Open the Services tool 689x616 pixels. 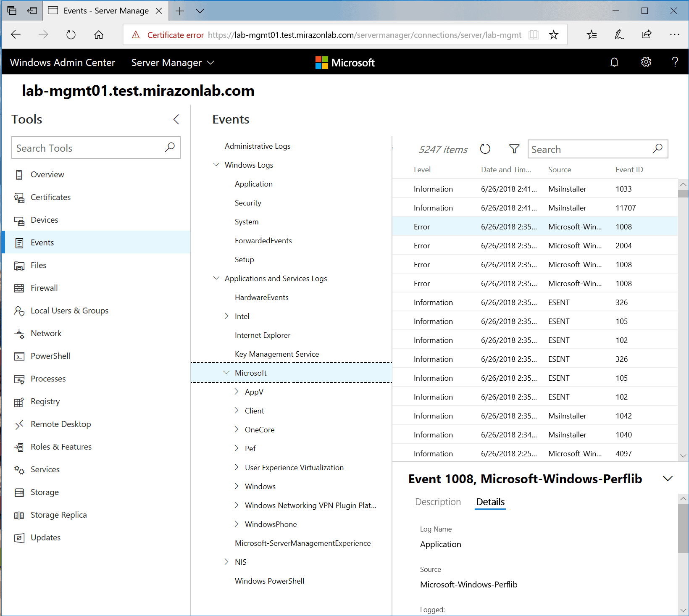45,469
